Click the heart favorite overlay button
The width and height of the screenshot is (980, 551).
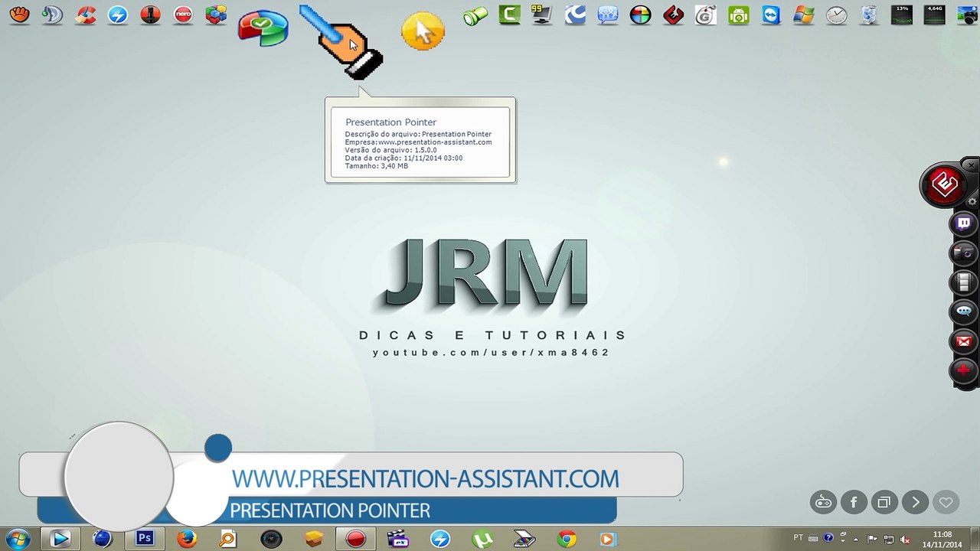946,502
